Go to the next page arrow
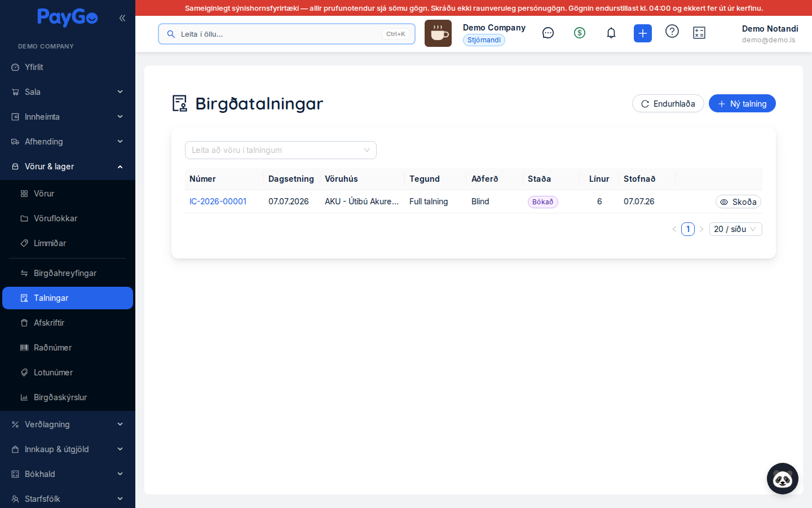Image resolution: width=812 pixels, height=508 pixels. click(701, 229)
